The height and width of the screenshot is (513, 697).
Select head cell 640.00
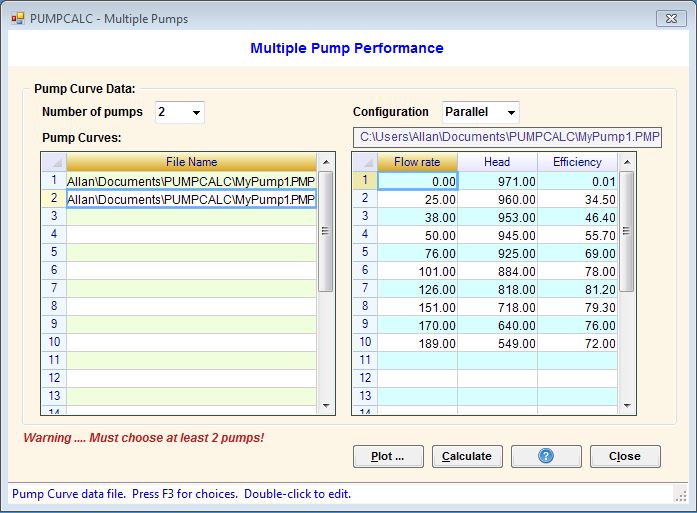pyautogui.click(x=497, y=325)
